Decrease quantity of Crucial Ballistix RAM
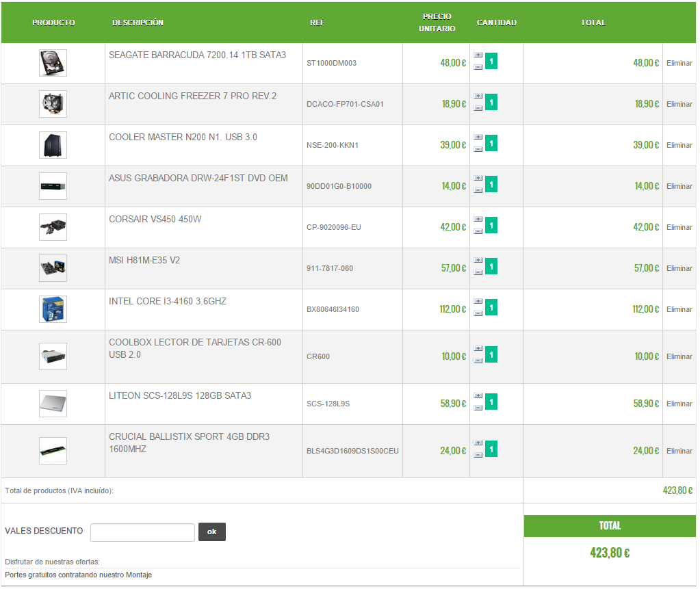Image resolution: width=700 pixels, height=589 pixels. [478, 455]
